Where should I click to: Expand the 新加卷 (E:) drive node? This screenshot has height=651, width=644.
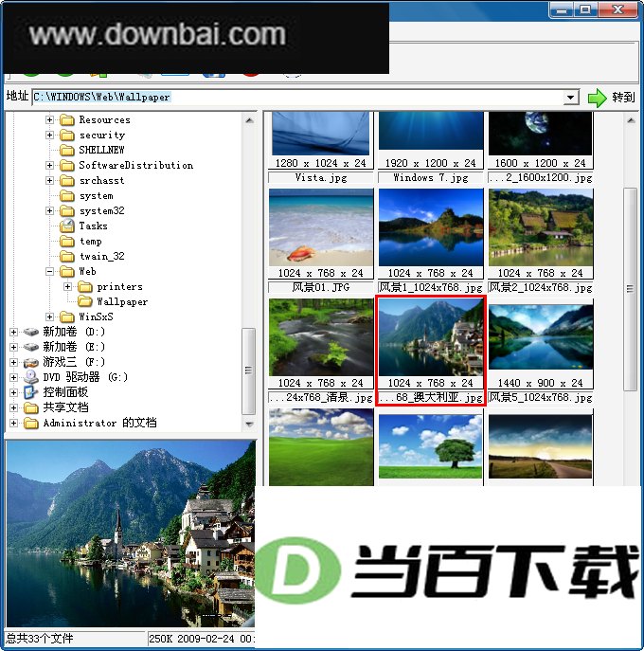click(13, 347)
